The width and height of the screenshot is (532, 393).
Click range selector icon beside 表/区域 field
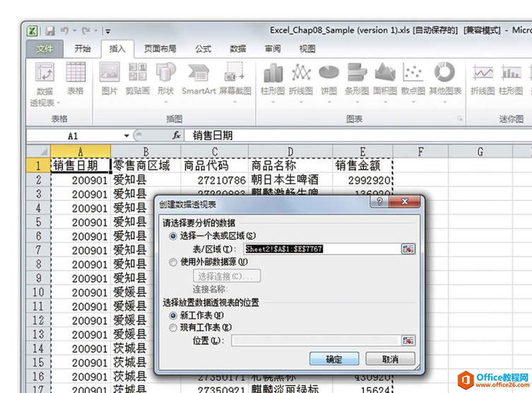408,249
